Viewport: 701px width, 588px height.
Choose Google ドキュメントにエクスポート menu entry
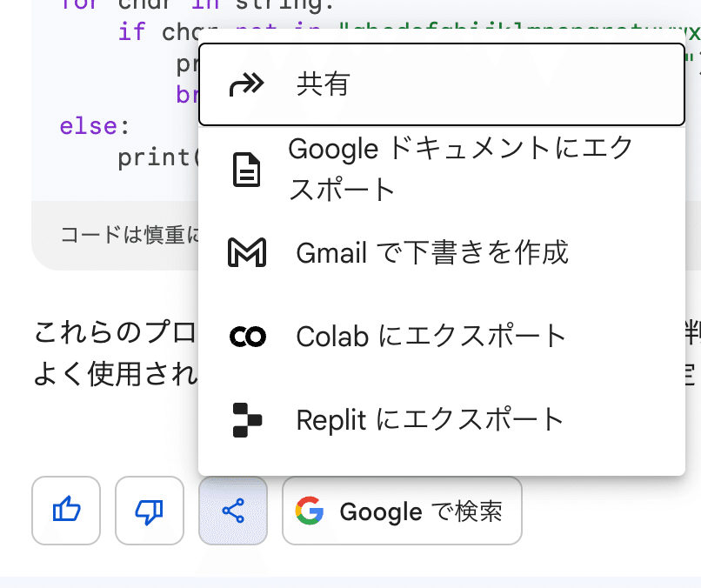pos(442,169)
